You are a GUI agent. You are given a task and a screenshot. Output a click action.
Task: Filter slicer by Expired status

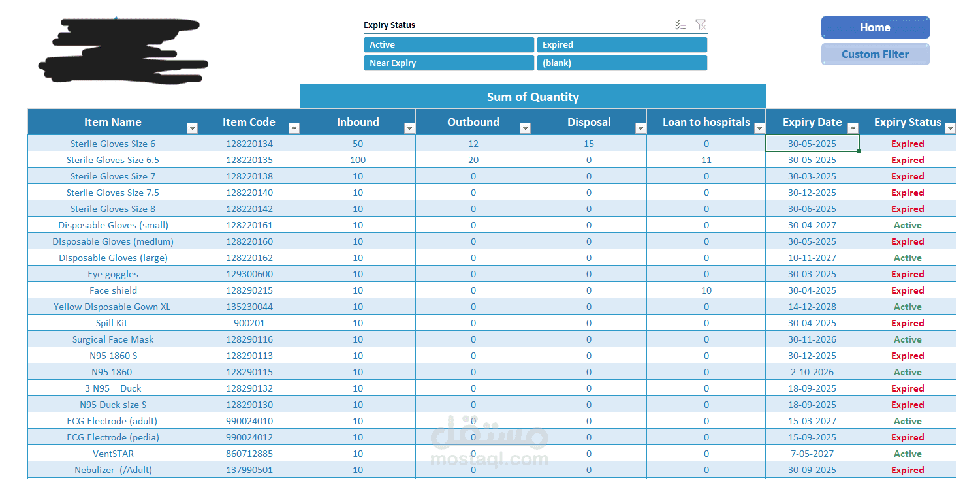(x=622, y=44)
